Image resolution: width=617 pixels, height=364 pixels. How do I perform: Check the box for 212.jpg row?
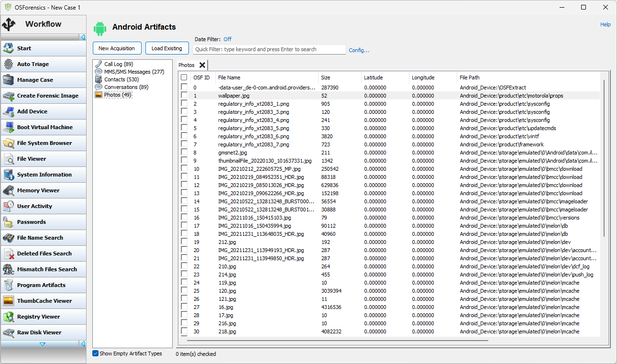click(x=184, y=242)
